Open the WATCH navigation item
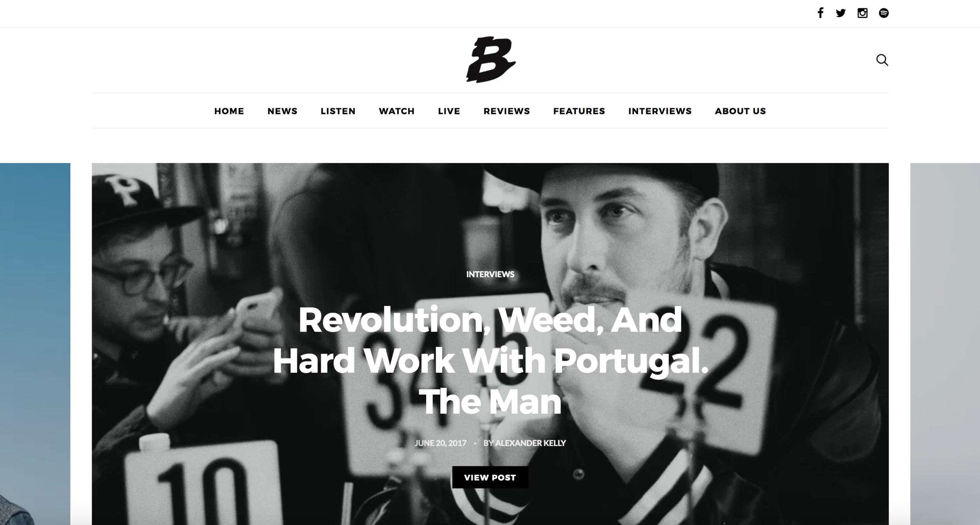Image resolution: width=980 pixels, height=525 pixels. (396, 111)
